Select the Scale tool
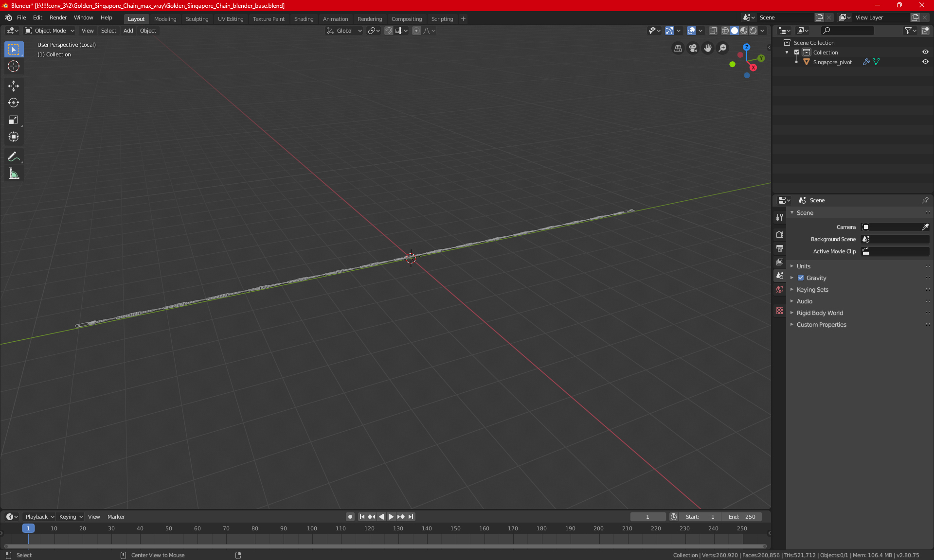The width and height of the screenshot is (934, 560). point(14,120)
